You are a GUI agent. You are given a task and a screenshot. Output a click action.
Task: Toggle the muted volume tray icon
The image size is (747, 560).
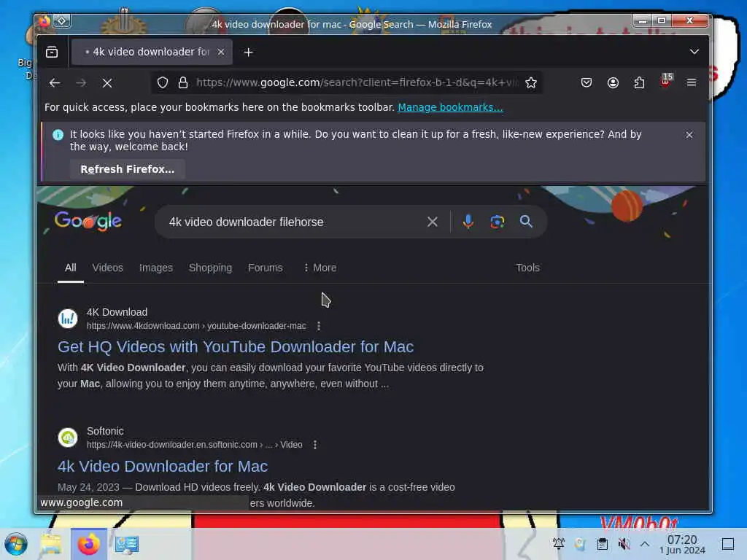[x=624, y=543]
